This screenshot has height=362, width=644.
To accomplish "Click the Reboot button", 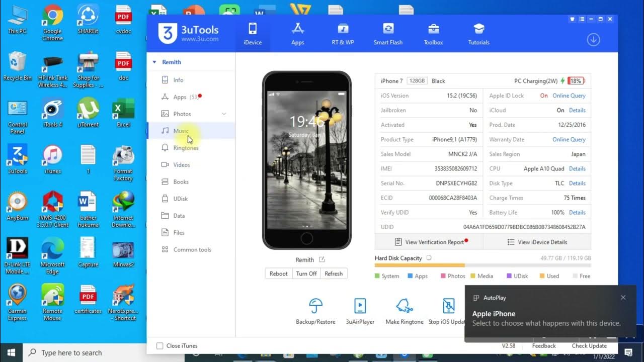I will [x=278, y=274].
